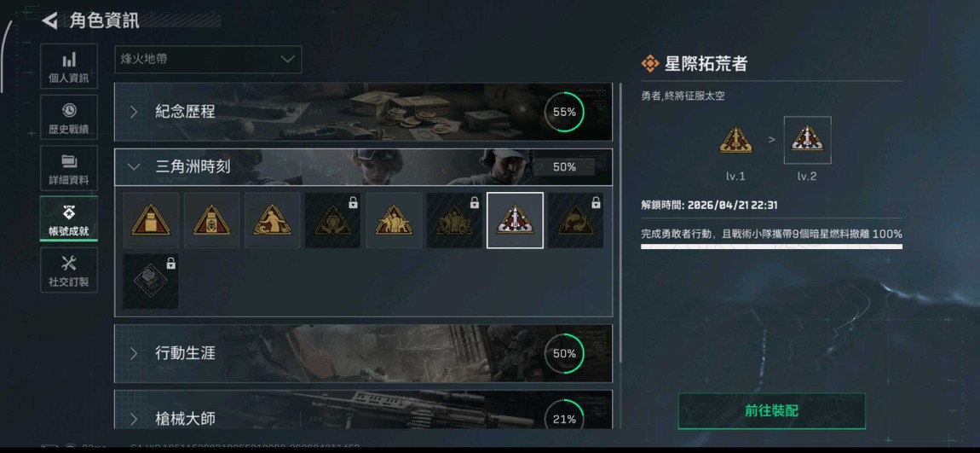Click the 前往裝配 button
Screen dimensions: 980x453
[772, 411]
